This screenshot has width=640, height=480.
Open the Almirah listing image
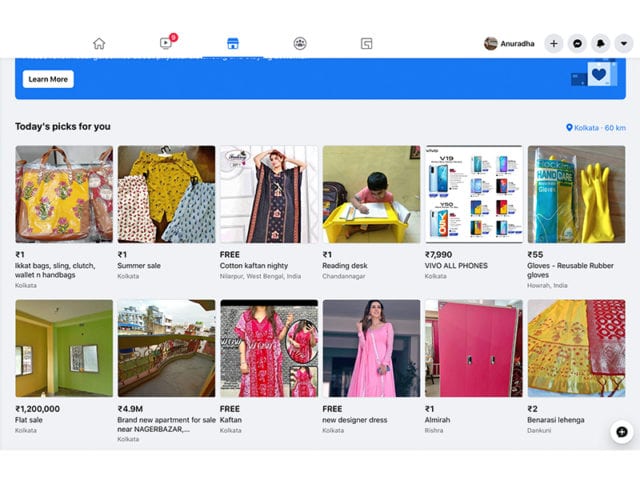click(x=473, y=348)
